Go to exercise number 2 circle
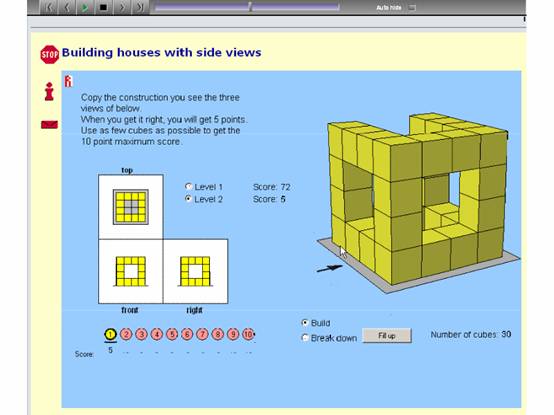This screenshot has height=415, width=554. click(126, 334)
